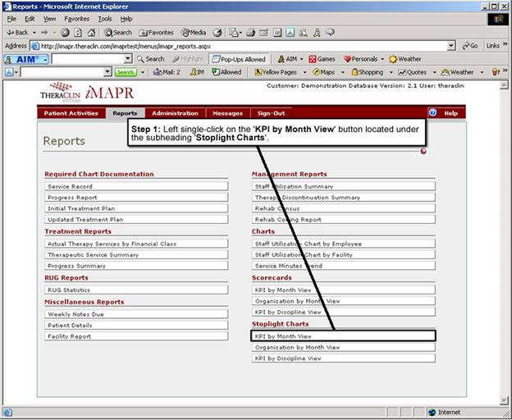Open RUG Statistics report
The image size is (512, 420).
(x=136, y=290)
